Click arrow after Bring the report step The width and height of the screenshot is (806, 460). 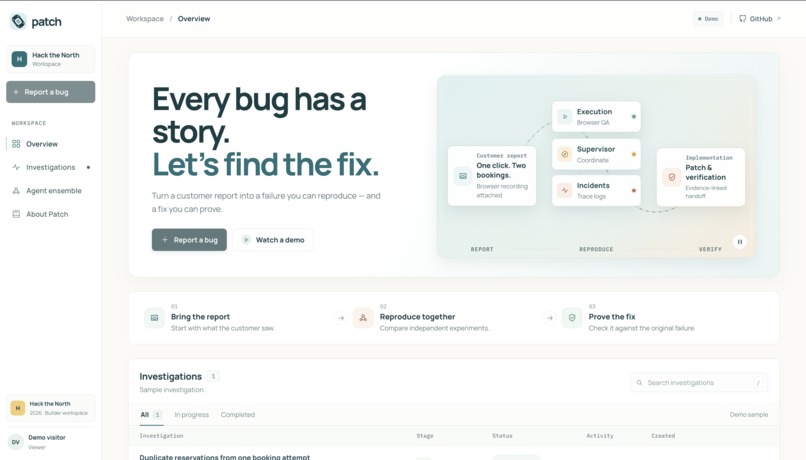tap(341, 318)
